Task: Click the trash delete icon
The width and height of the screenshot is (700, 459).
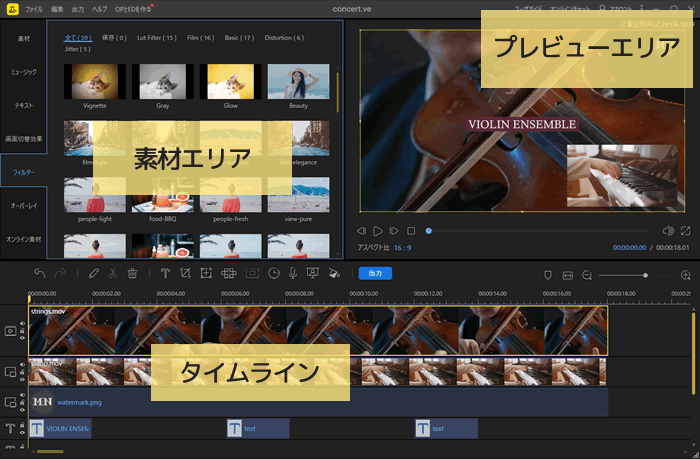Action: [x=132, y=273]
